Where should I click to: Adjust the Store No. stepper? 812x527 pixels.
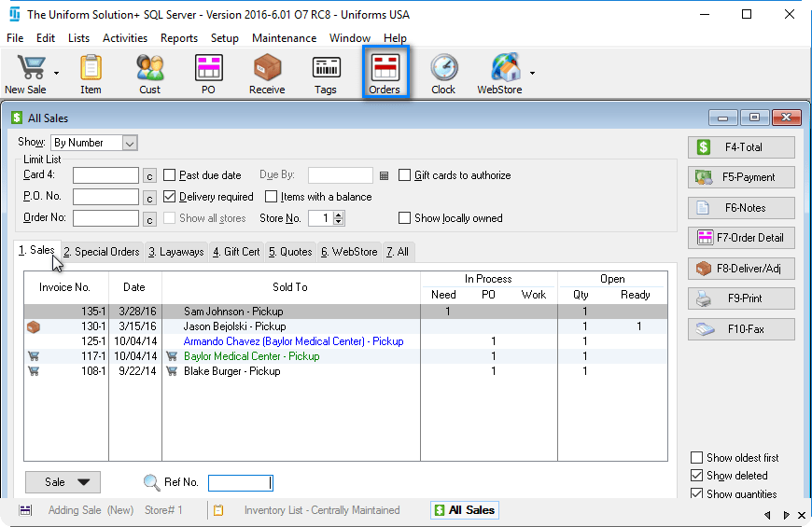[339, 218]
